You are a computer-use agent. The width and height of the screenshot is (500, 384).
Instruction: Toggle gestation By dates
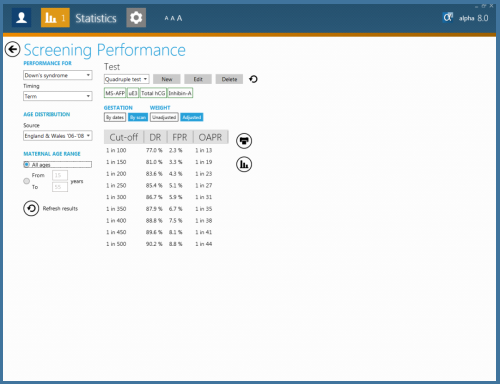pos(115,117)
